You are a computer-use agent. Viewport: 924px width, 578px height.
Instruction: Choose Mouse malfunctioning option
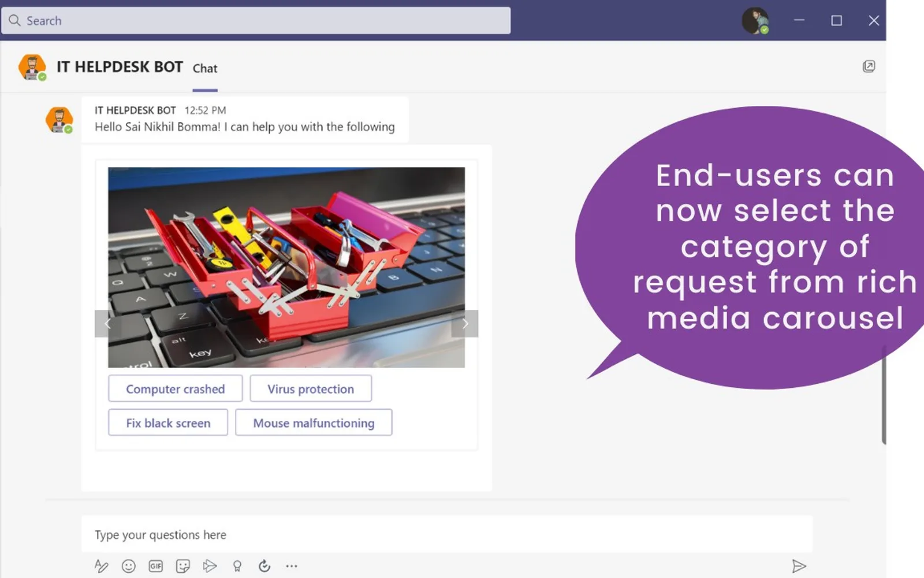tap(314, 423)
